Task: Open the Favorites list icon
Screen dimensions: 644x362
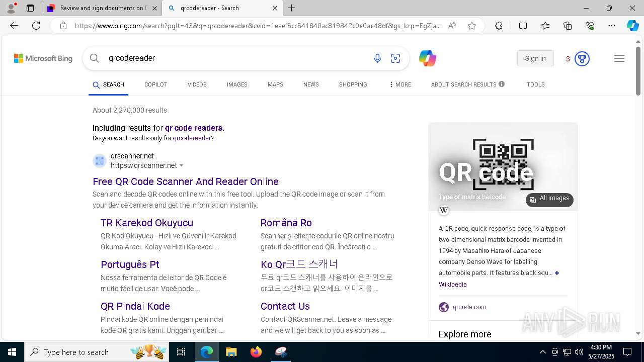Action: [x=545, y=26]
